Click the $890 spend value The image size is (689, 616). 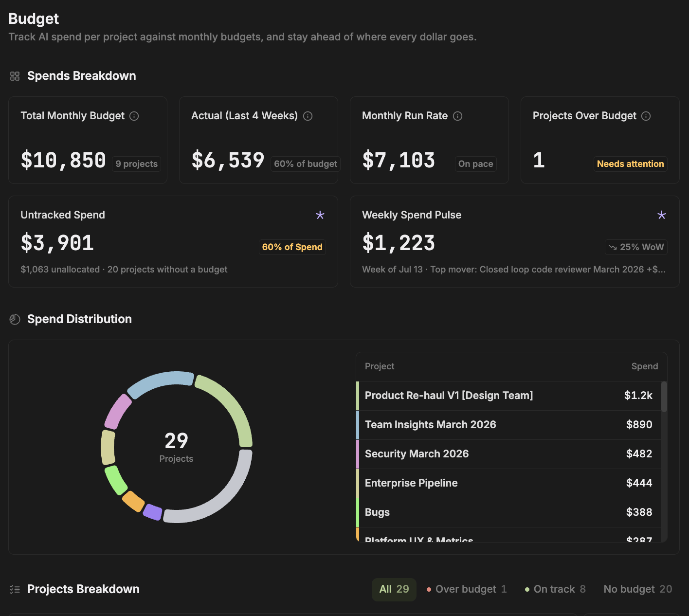639,425
